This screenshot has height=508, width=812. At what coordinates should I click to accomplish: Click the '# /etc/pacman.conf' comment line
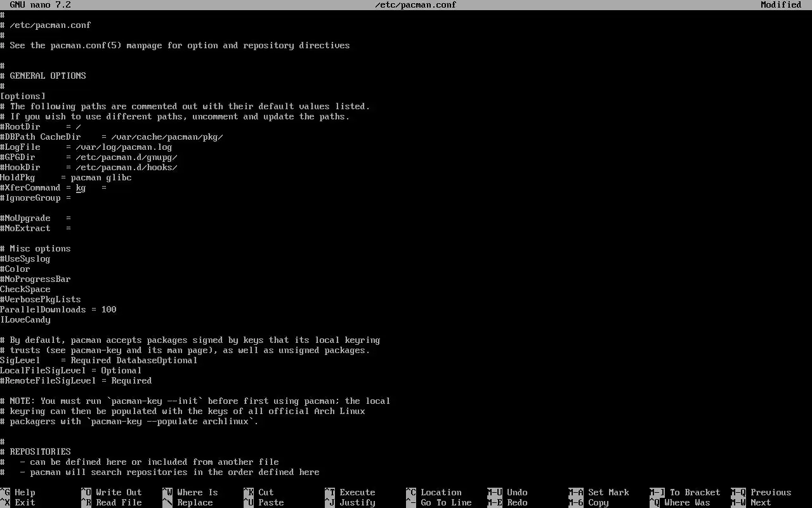46,25
